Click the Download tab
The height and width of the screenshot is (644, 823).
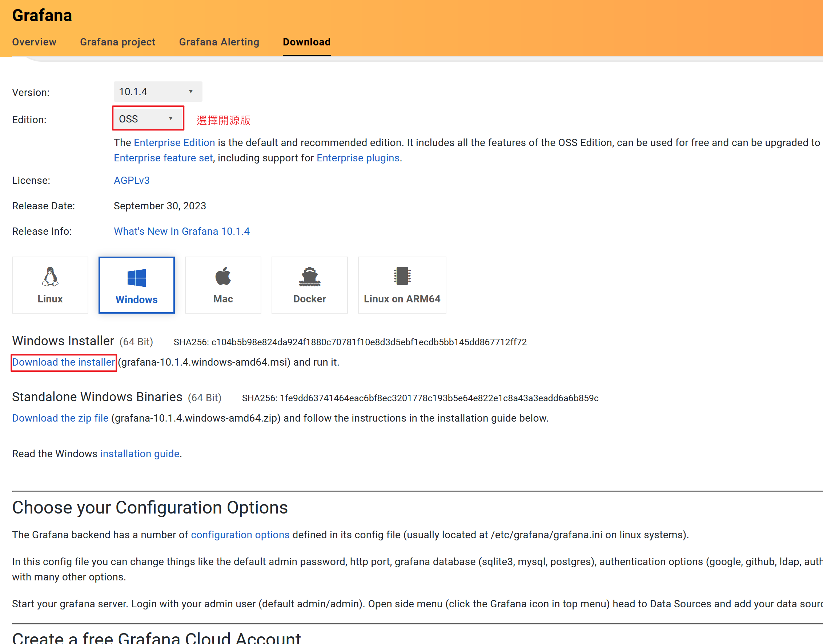pos(306,42)
